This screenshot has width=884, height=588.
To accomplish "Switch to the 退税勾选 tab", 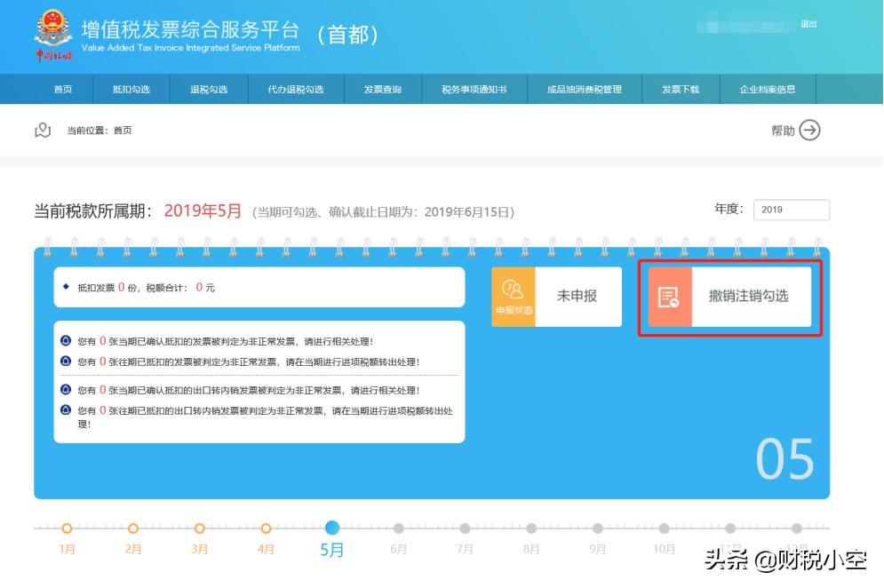I will (x=208, y=89).
